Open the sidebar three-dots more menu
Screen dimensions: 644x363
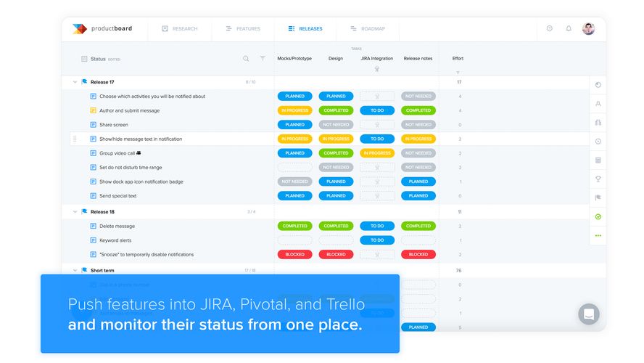point(598,235)
